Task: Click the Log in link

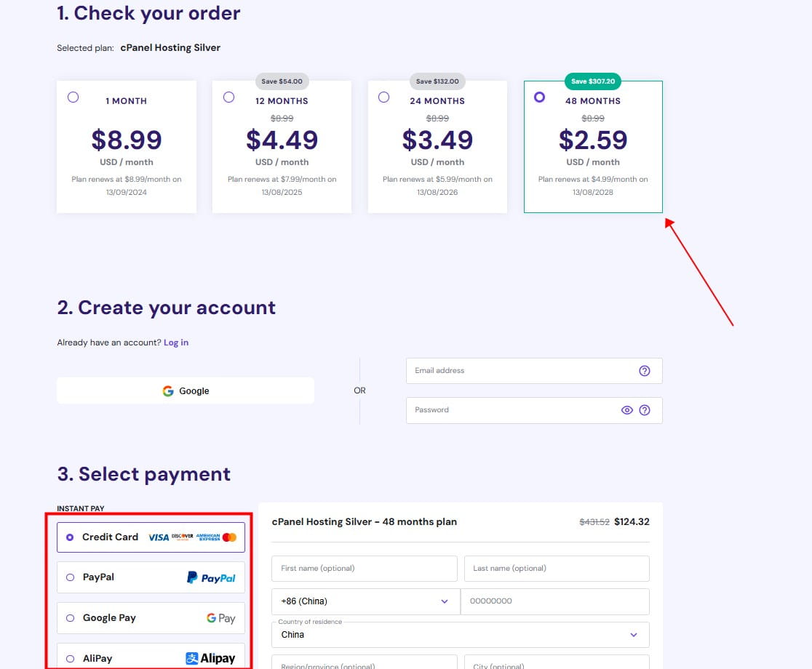Action: coord(176,342)
